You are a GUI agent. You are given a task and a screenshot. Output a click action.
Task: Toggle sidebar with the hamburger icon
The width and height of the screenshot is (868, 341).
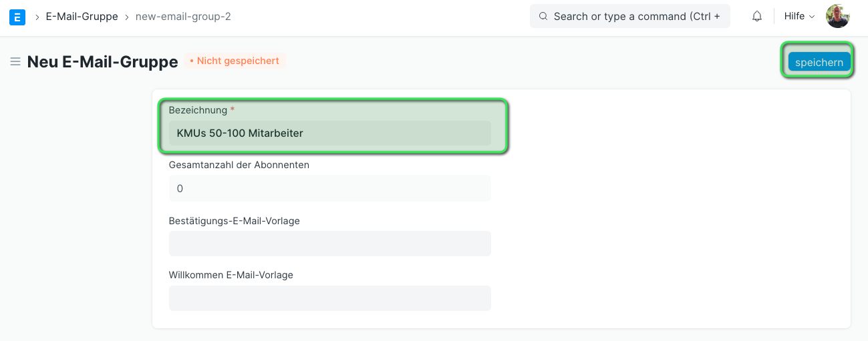coord(15,61)
